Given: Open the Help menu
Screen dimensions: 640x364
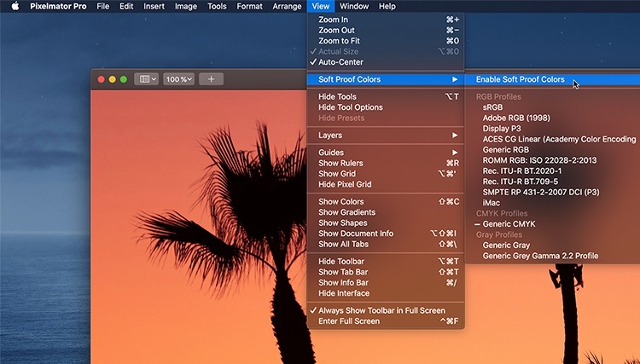Looking at the screenshot, I should 387,6.
